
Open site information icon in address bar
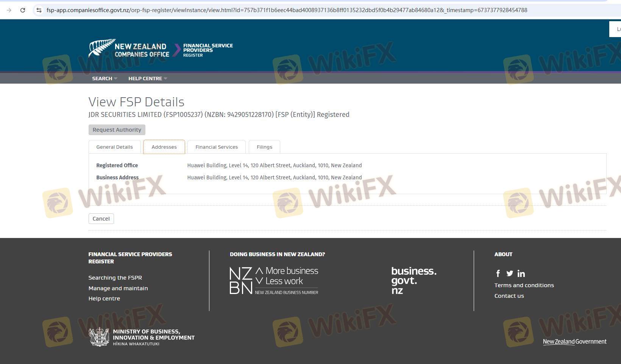pyautogui.click(x=39, y=10)
